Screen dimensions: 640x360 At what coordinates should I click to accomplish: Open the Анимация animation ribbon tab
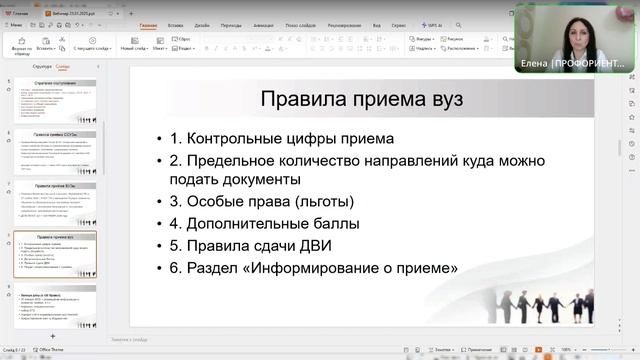[263, 25]
